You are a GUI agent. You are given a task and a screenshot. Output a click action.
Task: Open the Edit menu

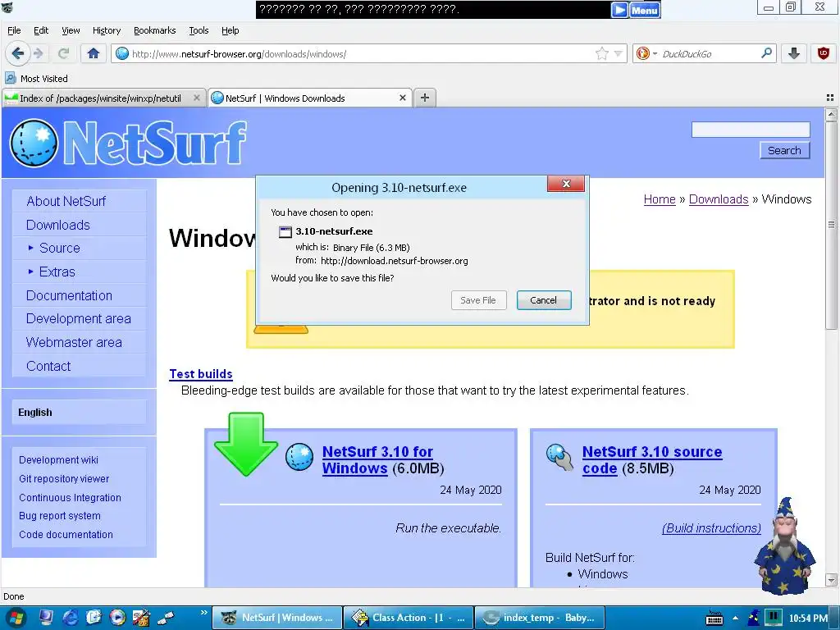point(41,30)
